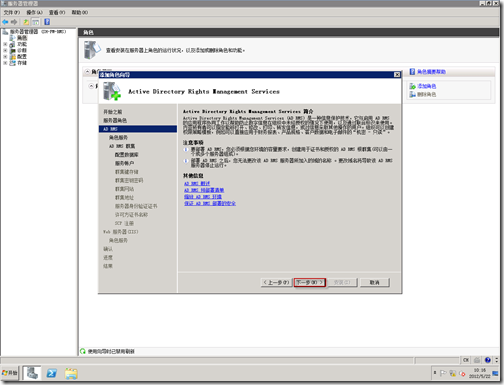Select the 角色 node in console tree
Image resolution: width=504 pixels, height=385 pixels.
[22, 38]
